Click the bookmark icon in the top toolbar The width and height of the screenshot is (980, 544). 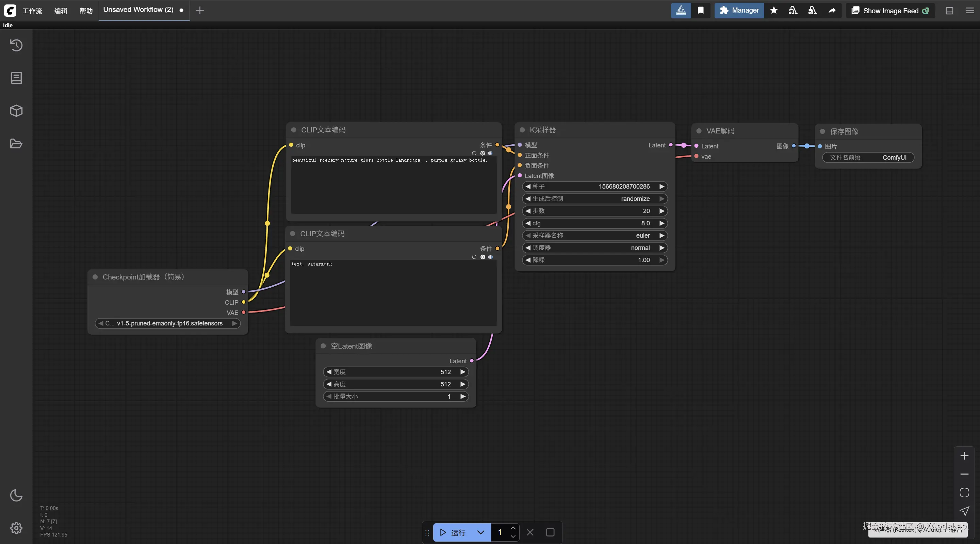coord(701,10)
